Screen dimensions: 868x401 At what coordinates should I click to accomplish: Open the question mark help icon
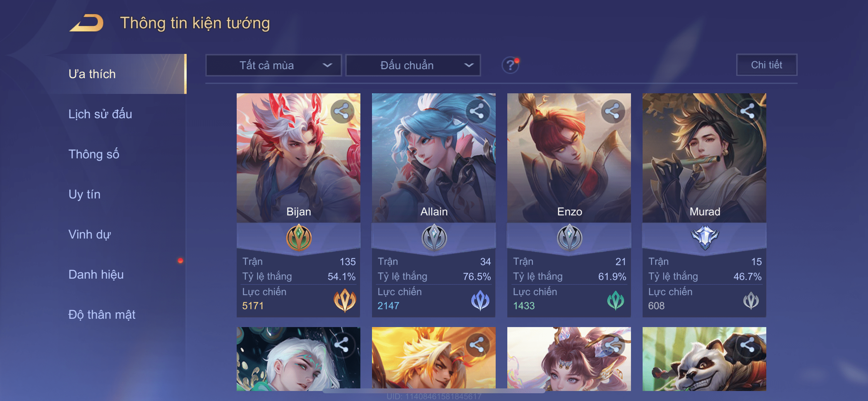tap(510, 65)
